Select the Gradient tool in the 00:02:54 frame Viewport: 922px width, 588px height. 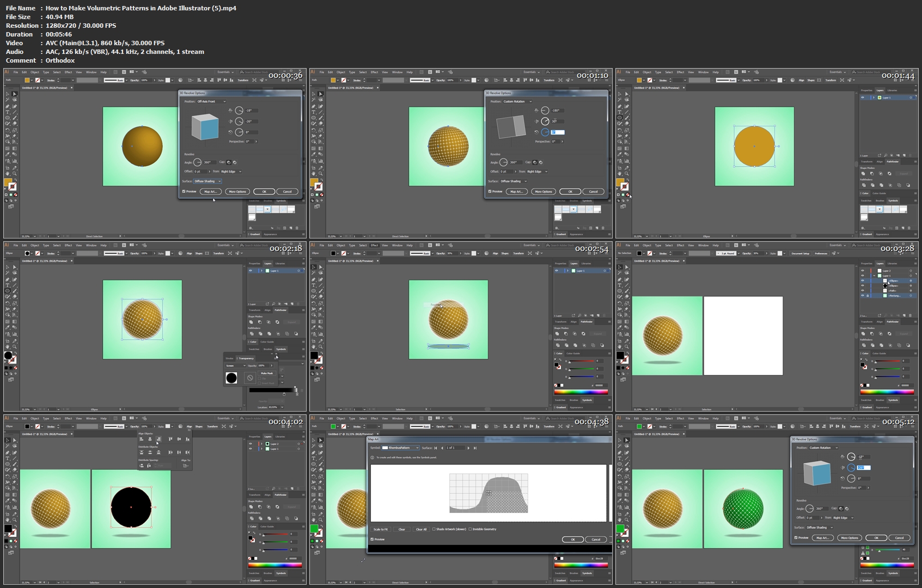(x=321, y=321)
